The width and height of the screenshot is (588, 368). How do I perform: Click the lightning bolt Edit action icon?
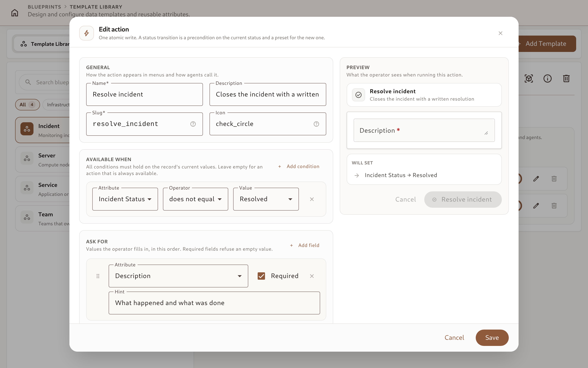(87, 33)
